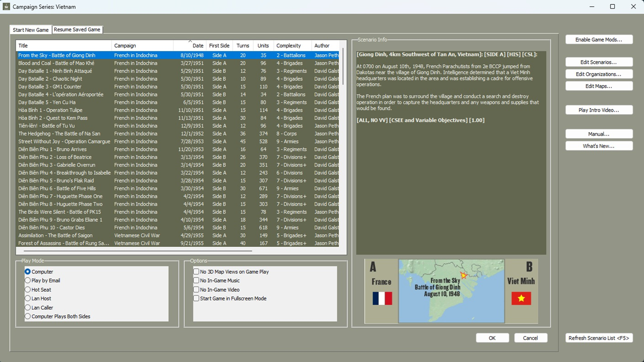Switch to Resume Saved Game tab
Viewport: 644px width, 362px height.
point(77,29)
